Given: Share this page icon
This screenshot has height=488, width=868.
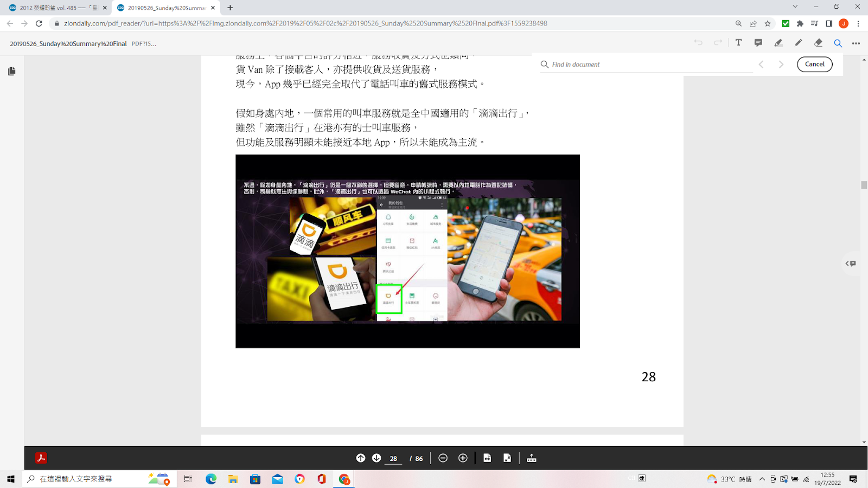Looking at the screenshot, I should pyautogui.click(x=753, y=23).
